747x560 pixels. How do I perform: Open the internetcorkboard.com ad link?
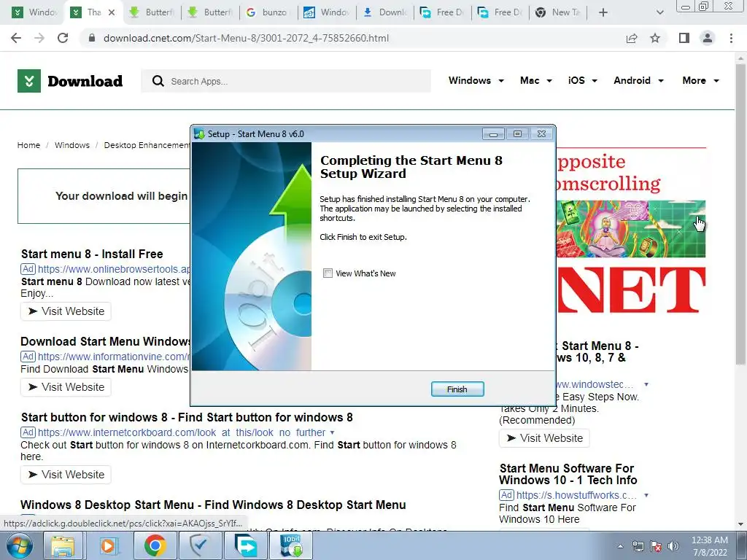pyautogui.click(x=182, y=432)
